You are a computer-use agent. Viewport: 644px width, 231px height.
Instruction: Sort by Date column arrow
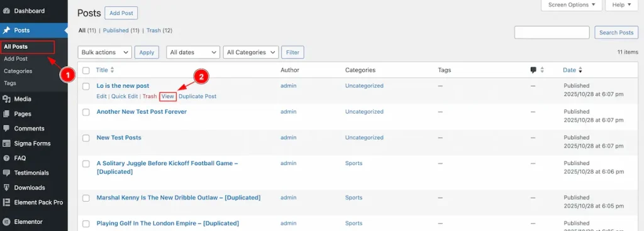pyautogui.click(x=580, y=70)
